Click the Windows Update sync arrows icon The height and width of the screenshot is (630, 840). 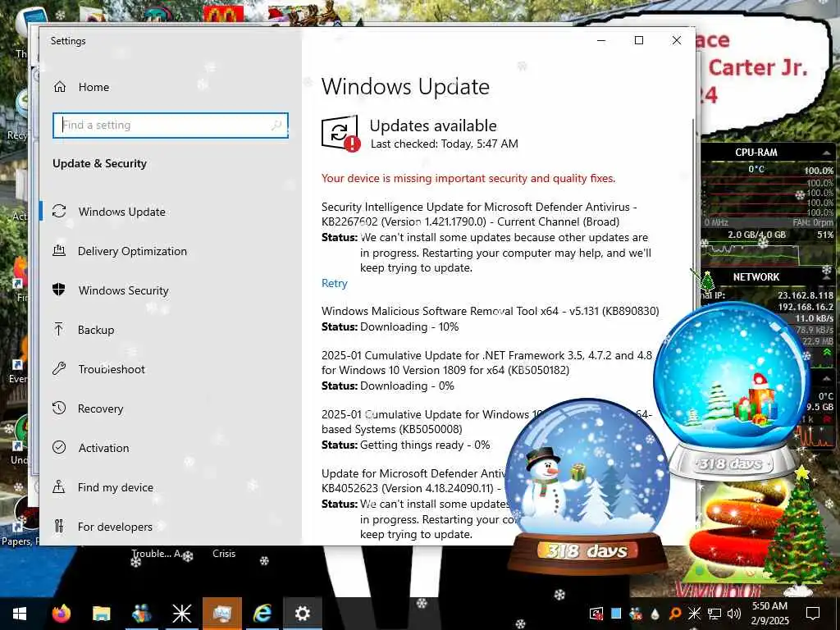[x=59, y=211]
